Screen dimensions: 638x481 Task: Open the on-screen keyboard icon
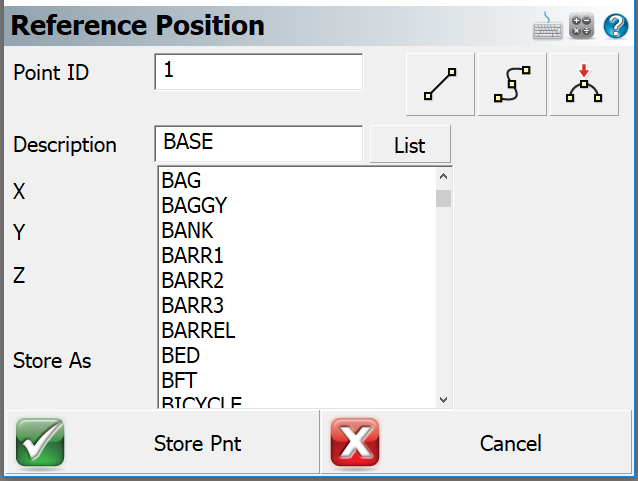coord(545,26)
